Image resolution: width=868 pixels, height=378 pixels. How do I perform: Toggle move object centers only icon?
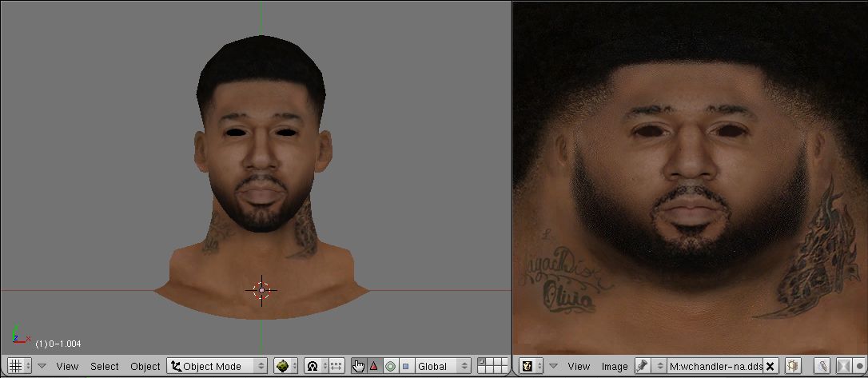(336, 366)
